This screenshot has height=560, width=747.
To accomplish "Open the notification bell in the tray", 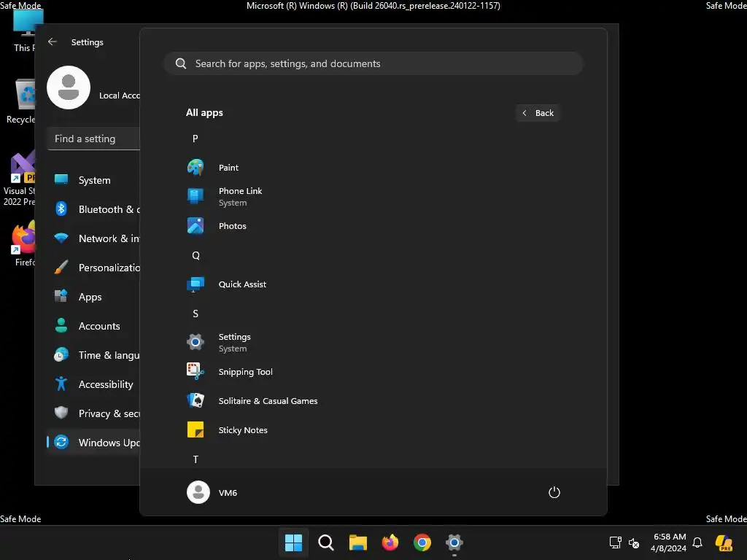I will click(x=697, y=542).
